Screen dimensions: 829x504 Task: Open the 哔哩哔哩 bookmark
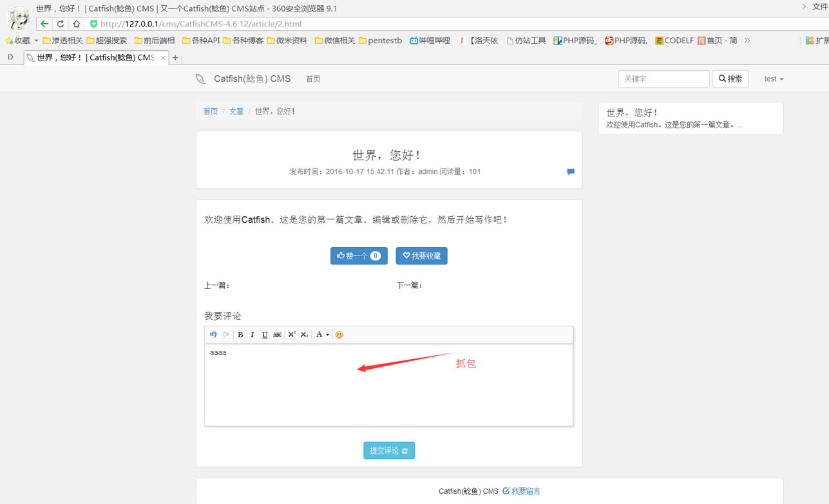click(x=430, y=41)
